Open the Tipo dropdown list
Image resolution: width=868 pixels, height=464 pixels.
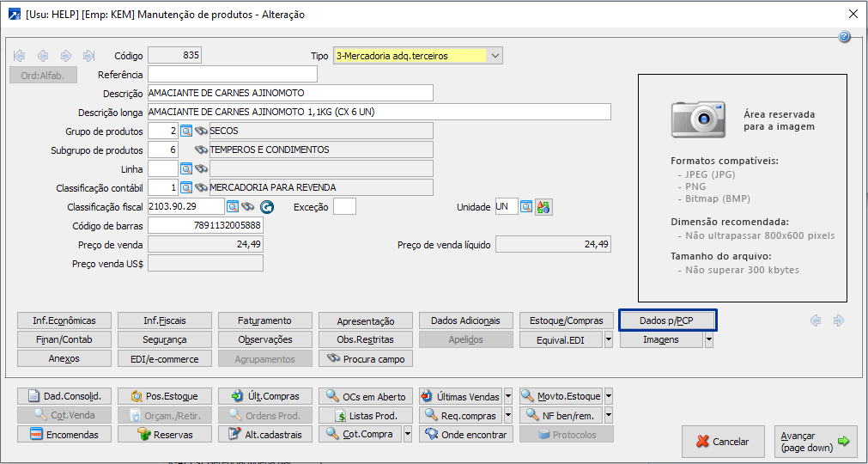click(495, 56)
